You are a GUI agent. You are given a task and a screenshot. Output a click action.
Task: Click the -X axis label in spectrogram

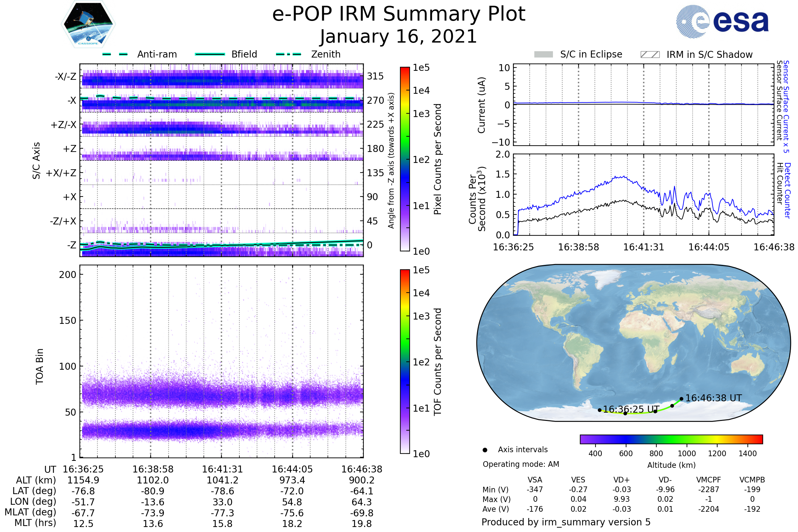point(72,100)
